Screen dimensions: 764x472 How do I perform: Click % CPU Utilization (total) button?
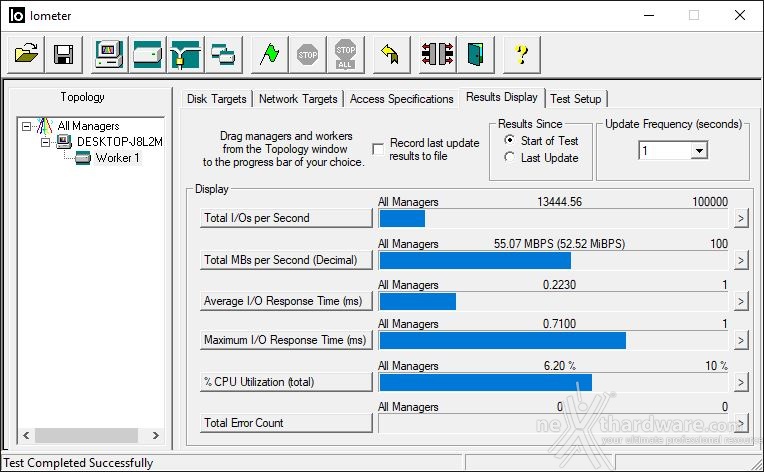point(286,382)
